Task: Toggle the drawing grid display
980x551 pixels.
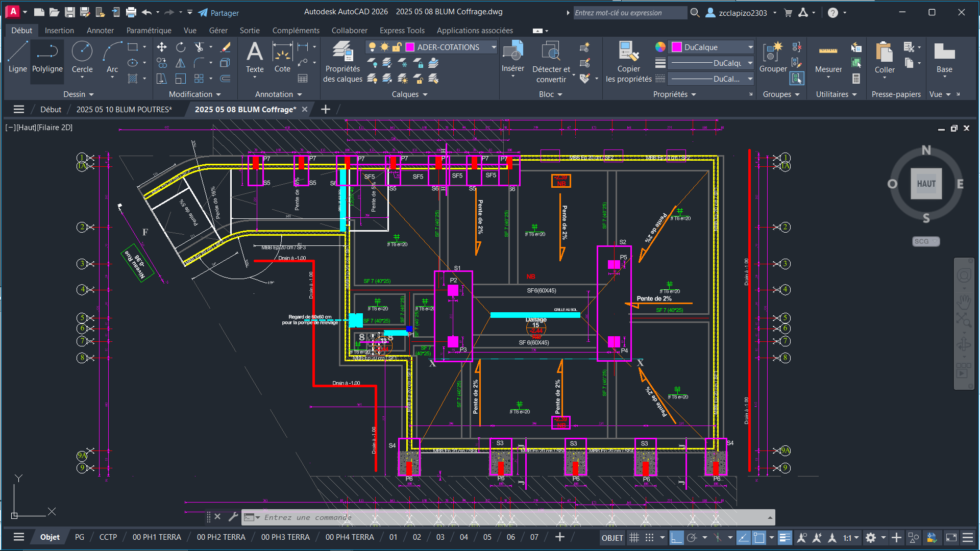Action: (x=634, y=537)
